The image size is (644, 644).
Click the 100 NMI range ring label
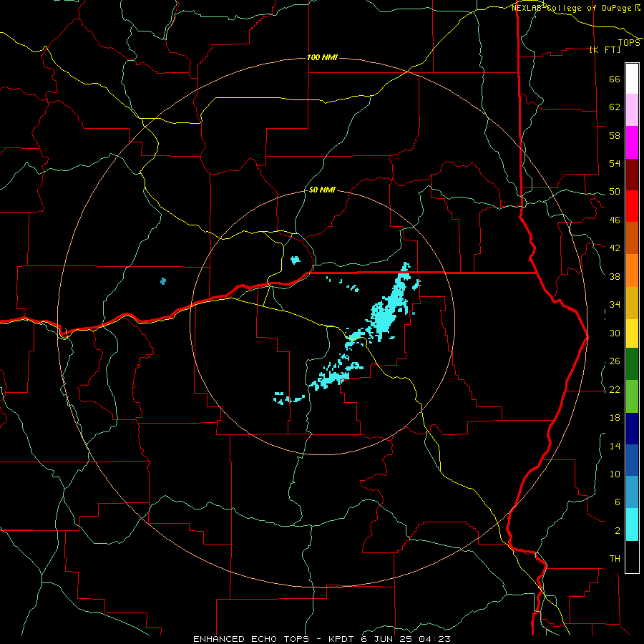click(322, 57)
